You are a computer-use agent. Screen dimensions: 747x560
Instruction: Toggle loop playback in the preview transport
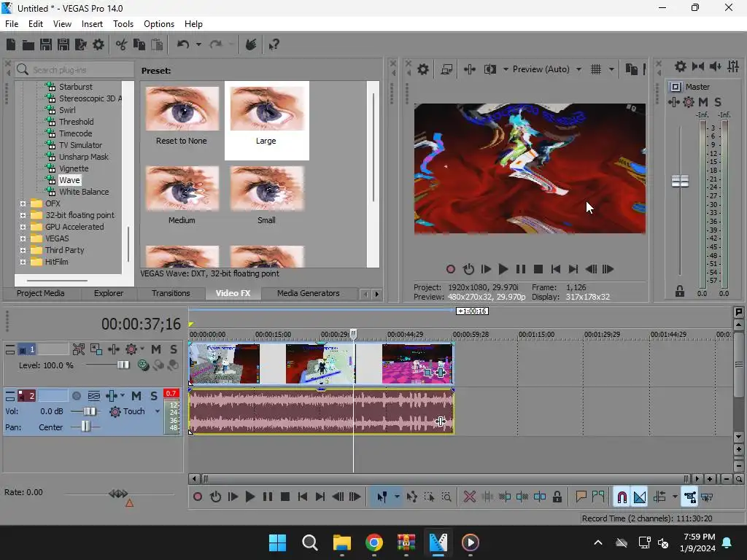point(469,269)
